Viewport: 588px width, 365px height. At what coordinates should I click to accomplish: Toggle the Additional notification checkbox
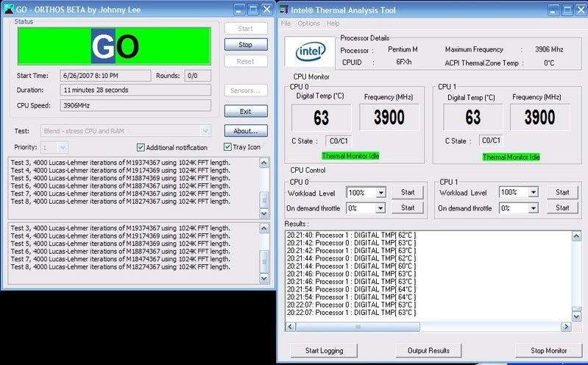click(141, 147)
